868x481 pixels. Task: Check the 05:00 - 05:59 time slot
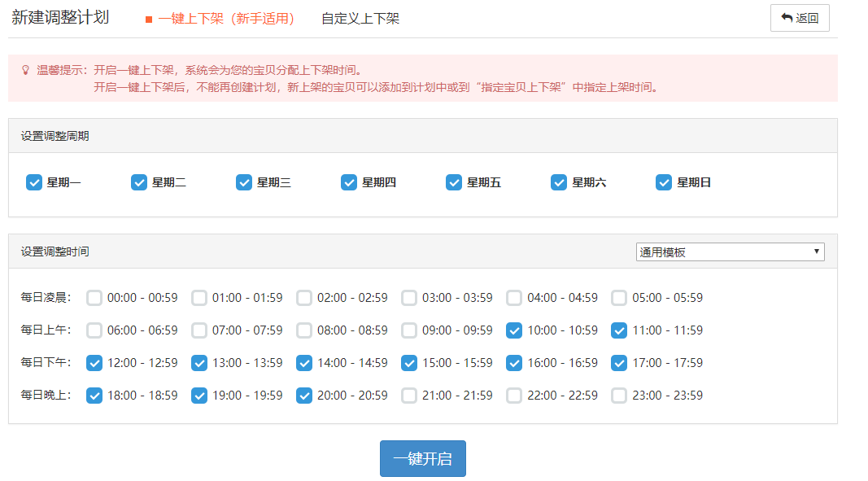(x=619, y=298)
